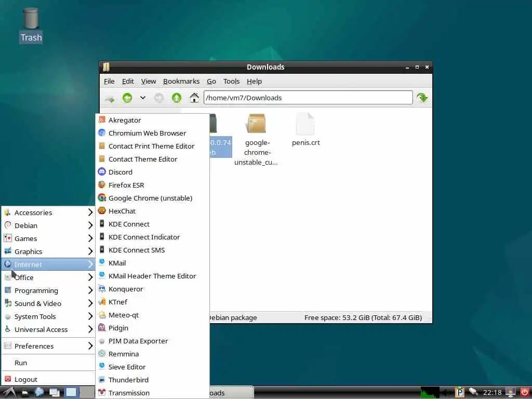Launch Thunderbird mail icon
This screenshot has height=399, width=532.
pyautogui.click(x=102, y=380)
